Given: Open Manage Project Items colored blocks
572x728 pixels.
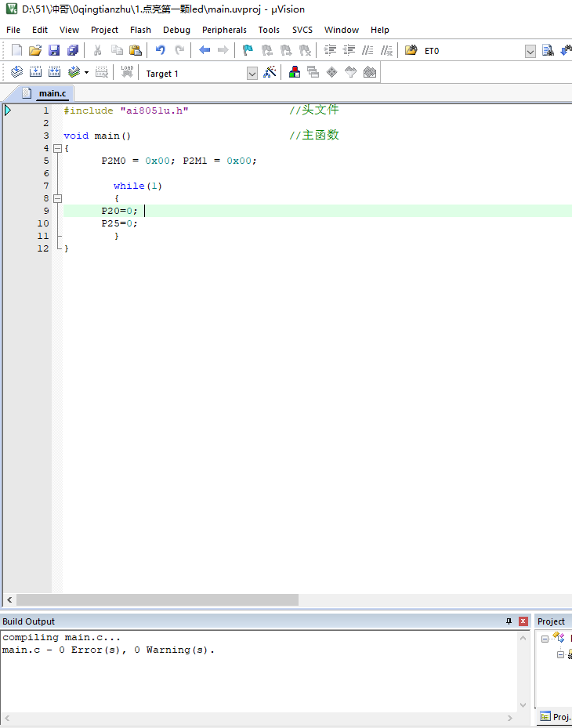Looking at the screenshot, I should tap(295, 72).
